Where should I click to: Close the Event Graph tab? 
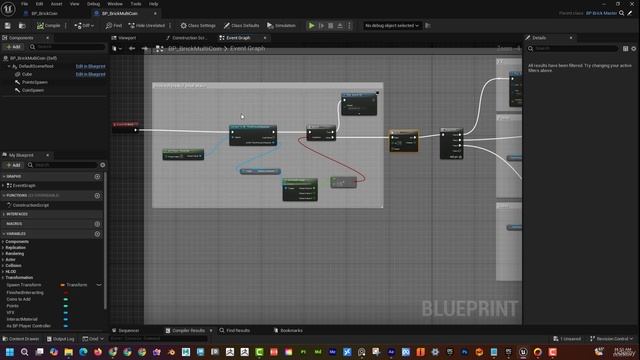pos(265,38)
